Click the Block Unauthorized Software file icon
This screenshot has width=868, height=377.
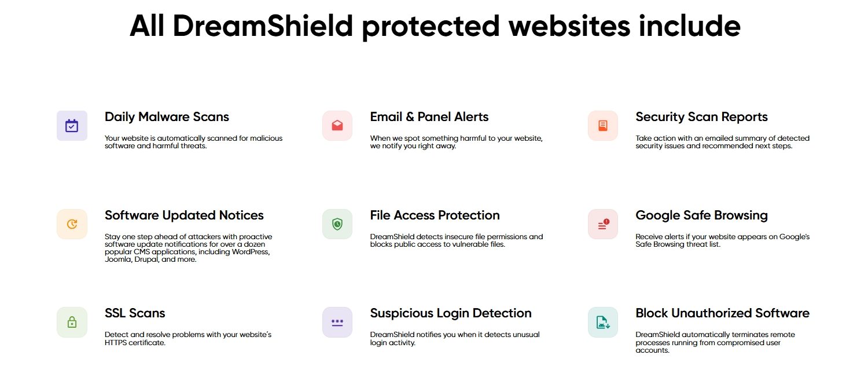(x=603, y=322)
